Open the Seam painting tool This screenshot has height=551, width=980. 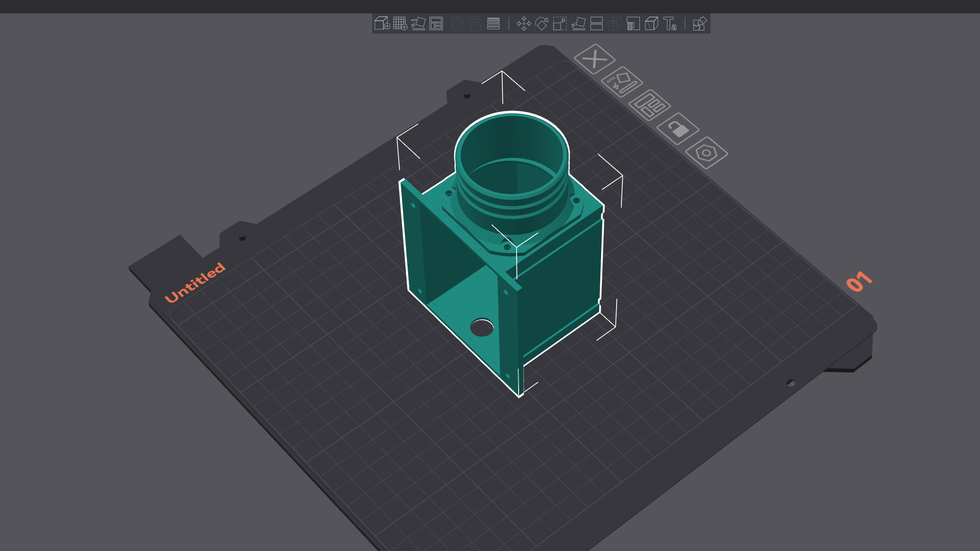pyautogui.click(x=651, y=24)
